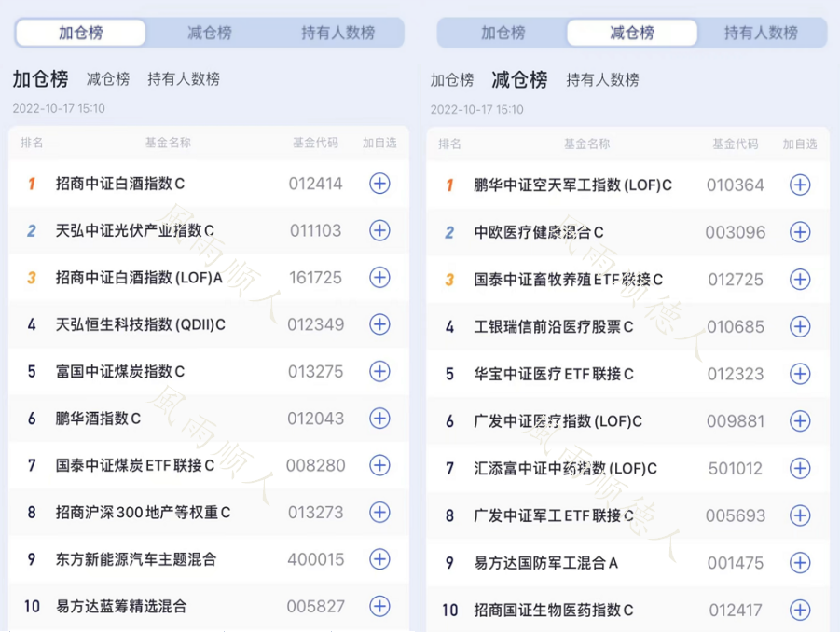Add 东方新能源汽车主题混合 to watchlist
This screenshot has height=632, width=840.
379,559
